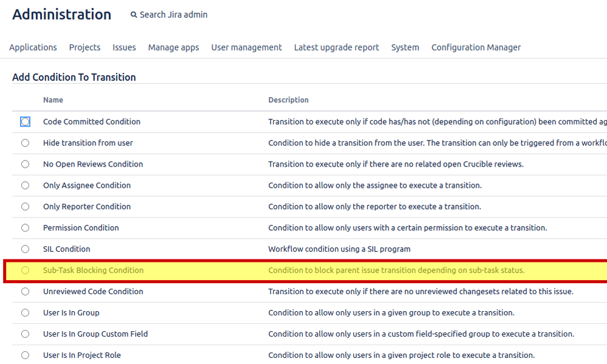Click 'Permission Condition' name text
The width and height of the screenshot is (607, 364).
(x=81, y=228)
